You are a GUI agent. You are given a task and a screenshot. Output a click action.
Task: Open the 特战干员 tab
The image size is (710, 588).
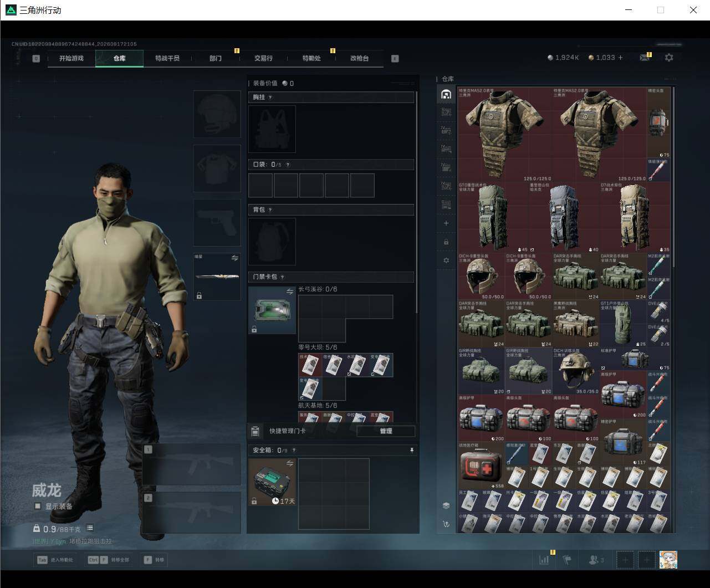point(167,58)
